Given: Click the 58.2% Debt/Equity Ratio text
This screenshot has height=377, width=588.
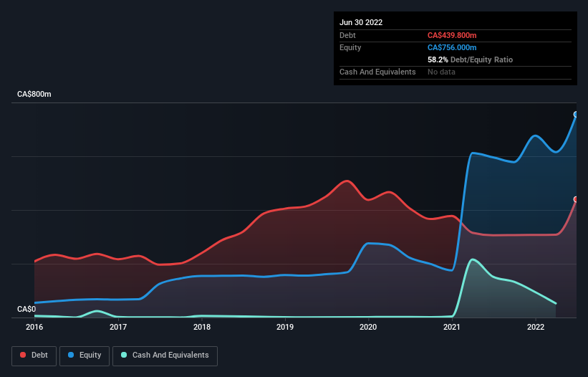Looking at the screenshot, I should click(470, 59).
